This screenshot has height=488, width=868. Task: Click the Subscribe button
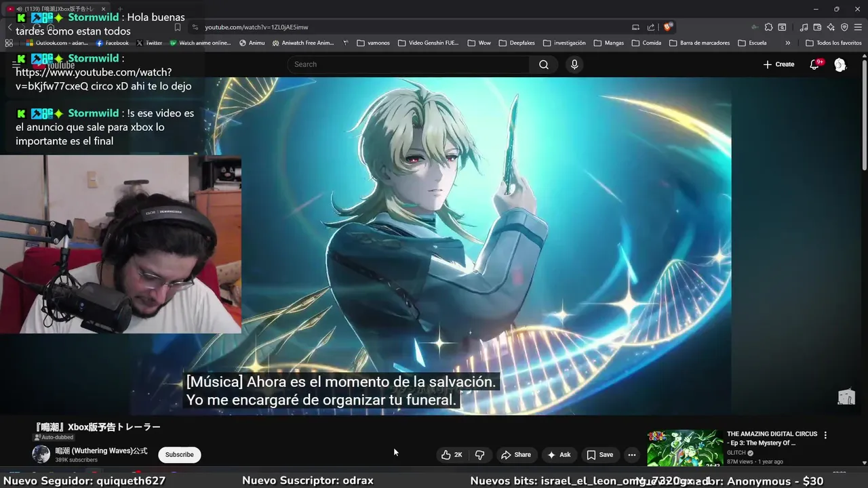(x=180, y=455)
